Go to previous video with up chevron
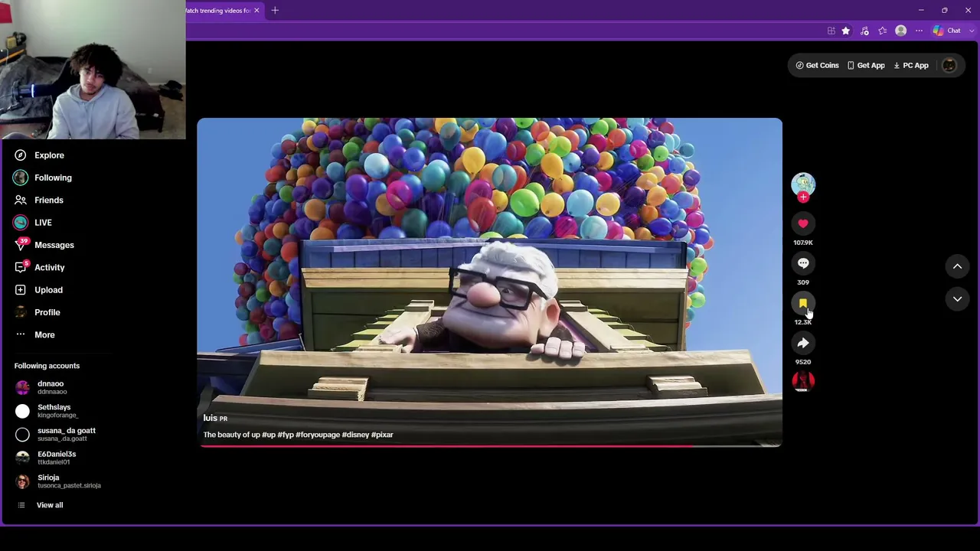Screen dimensions: 980x551 click(957, 266)
